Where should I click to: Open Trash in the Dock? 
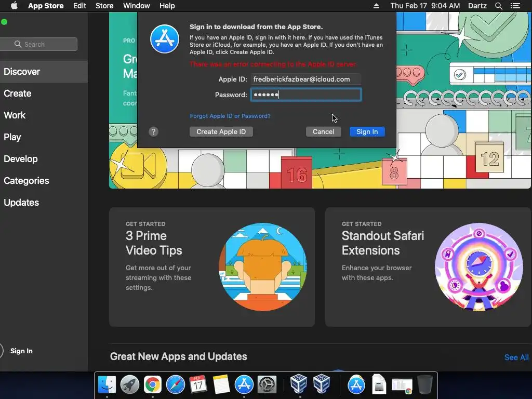(x=425, y=384)
